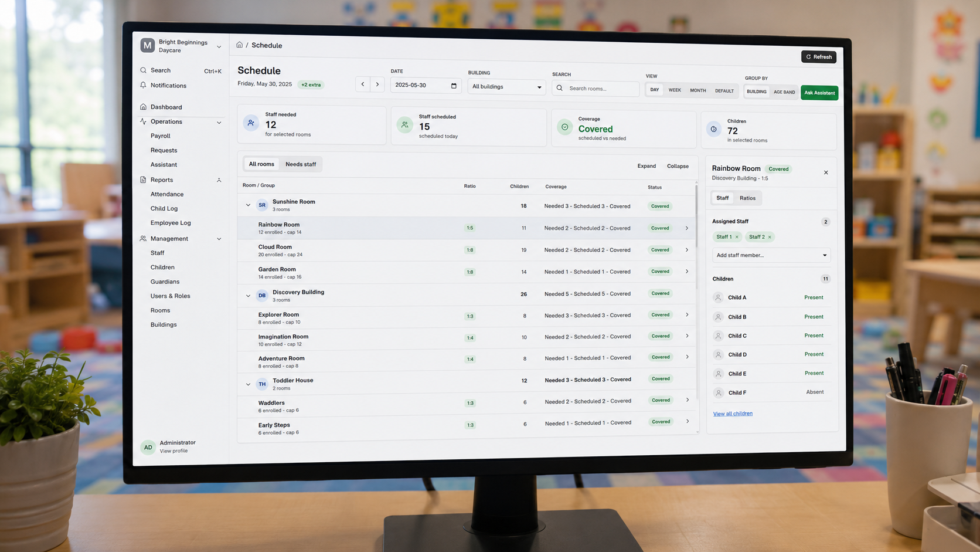This screenshot has width=980, height=552.
Task: Go to previous day arrow
Action: click(x=363, y=84)
